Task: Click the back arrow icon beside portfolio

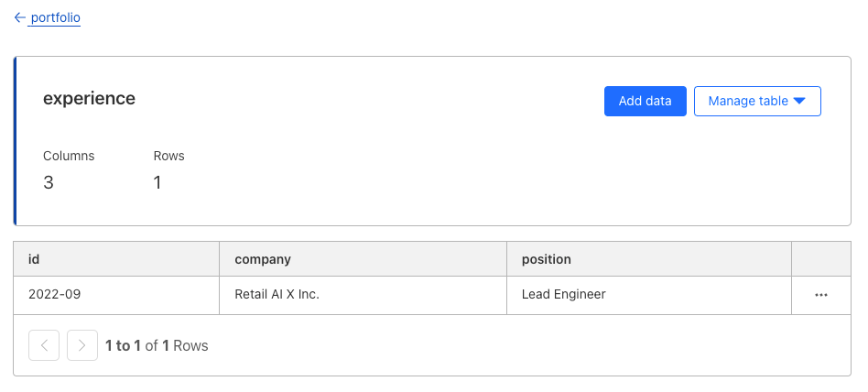Action: (20, 17)
